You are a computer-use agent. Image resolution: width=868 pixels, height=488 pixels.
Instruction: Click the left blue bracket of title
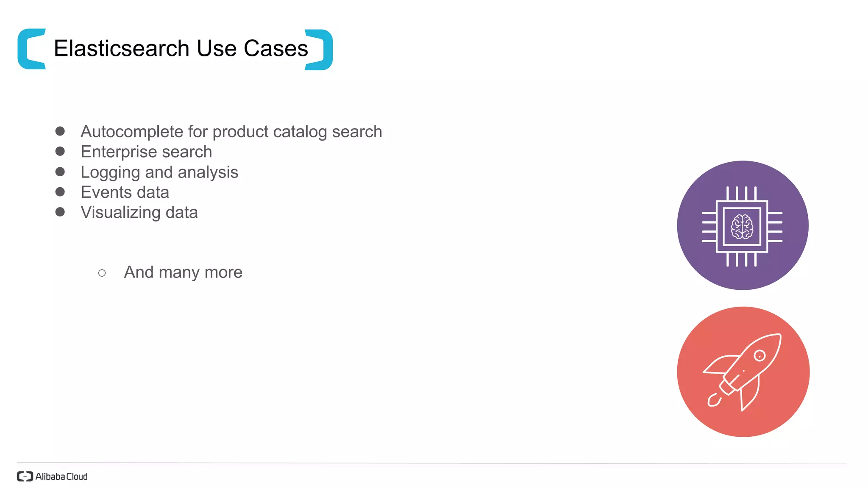click(32, 49)
